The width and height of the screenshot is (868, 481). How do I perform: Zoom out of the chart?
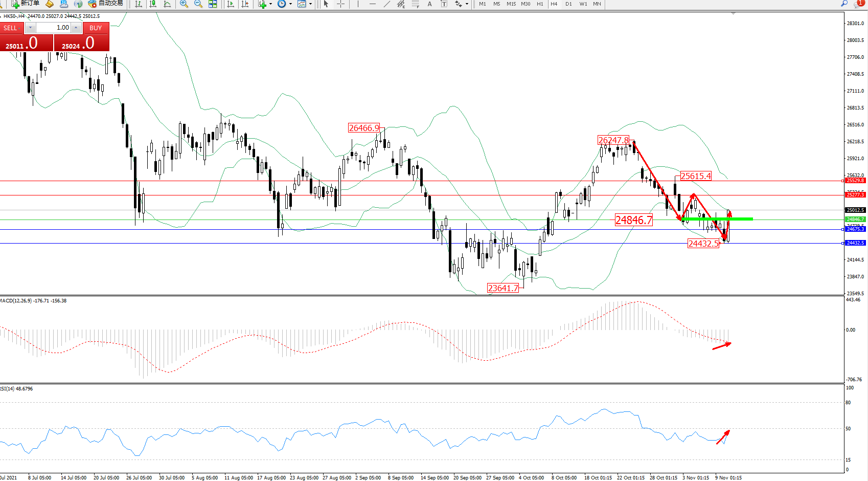[x=198, y=4]
